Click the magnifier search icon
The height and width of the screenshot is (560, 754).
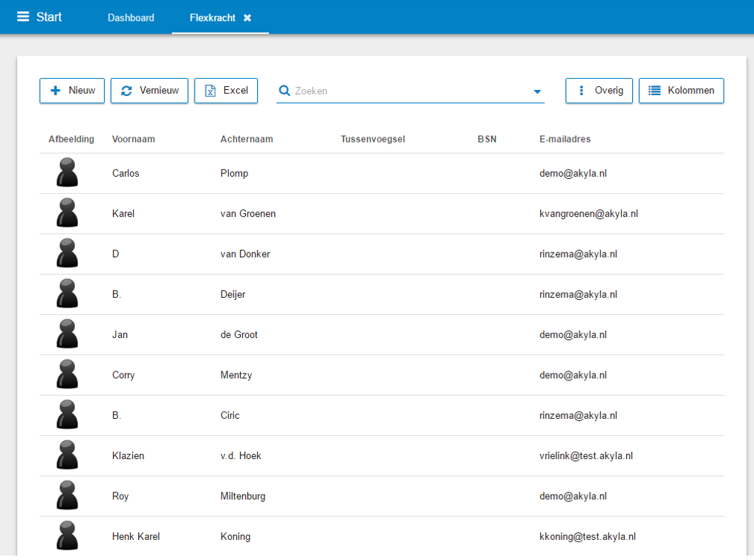click(285, 91)
